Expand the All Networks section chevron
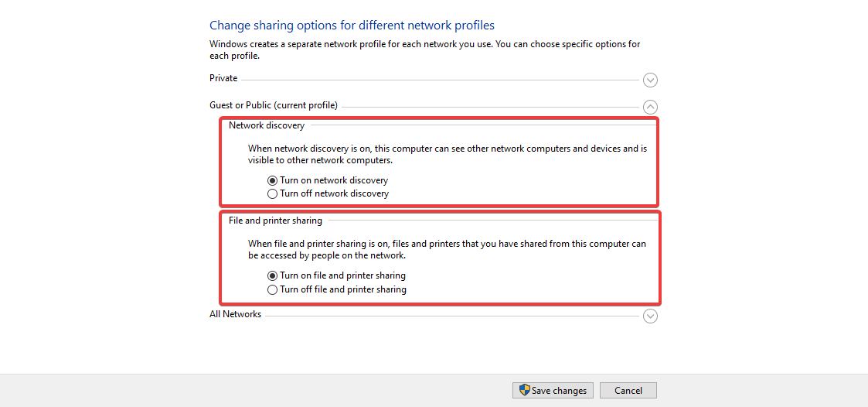868x407 pixels. point(650,316)
